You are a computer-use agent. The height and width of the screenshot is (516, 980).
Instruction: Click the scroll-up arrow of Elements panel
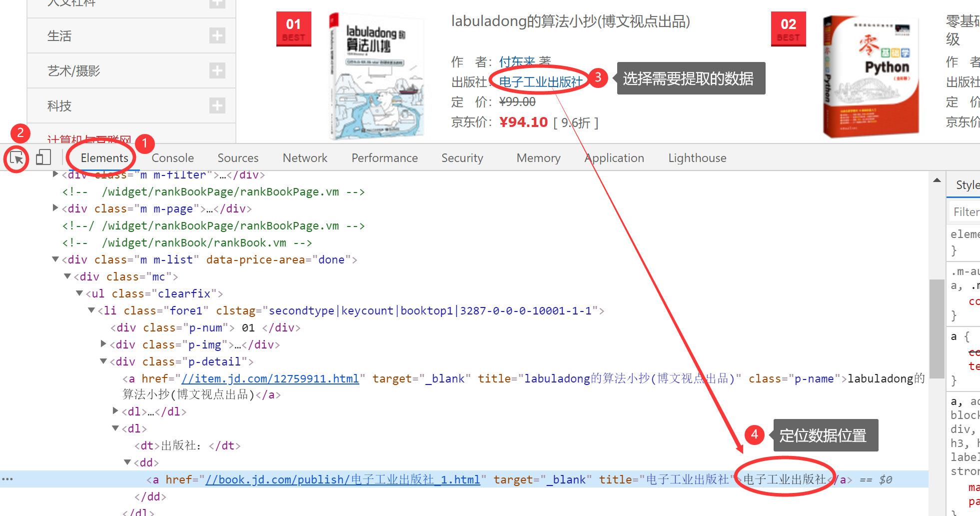pyautogui.click(x=937, y=180)
